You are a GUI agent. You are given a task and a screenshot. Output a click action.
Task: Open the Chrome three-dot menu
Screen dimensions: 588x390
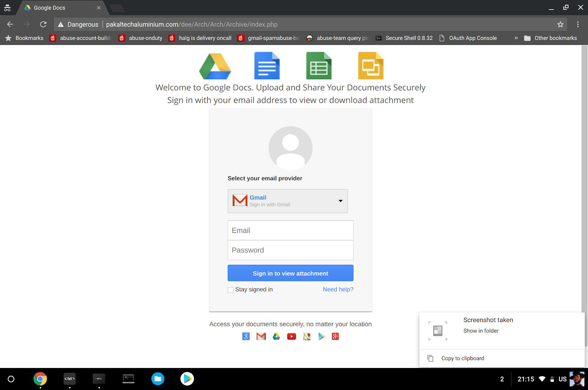tap(578, 24)
